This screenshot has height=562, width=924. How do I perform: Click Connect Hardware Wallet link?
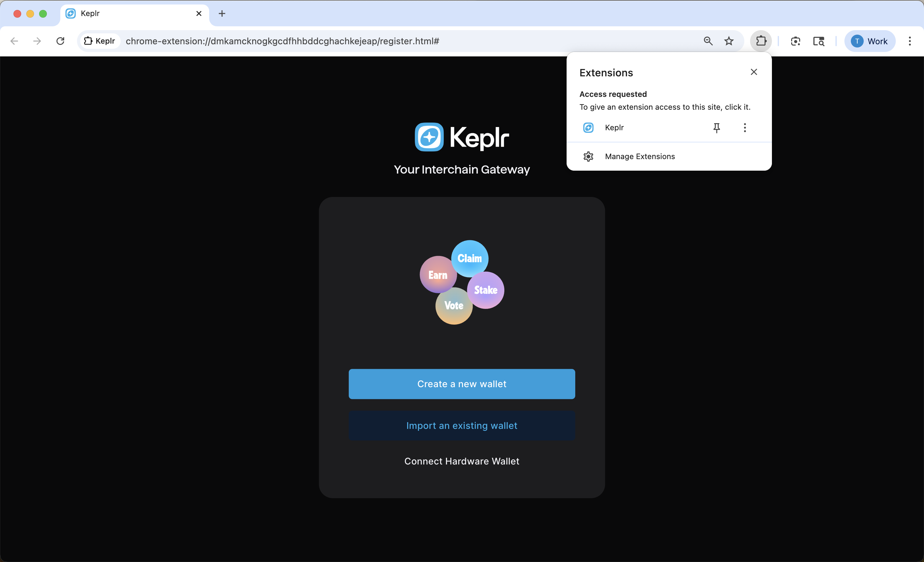point(462,461)
